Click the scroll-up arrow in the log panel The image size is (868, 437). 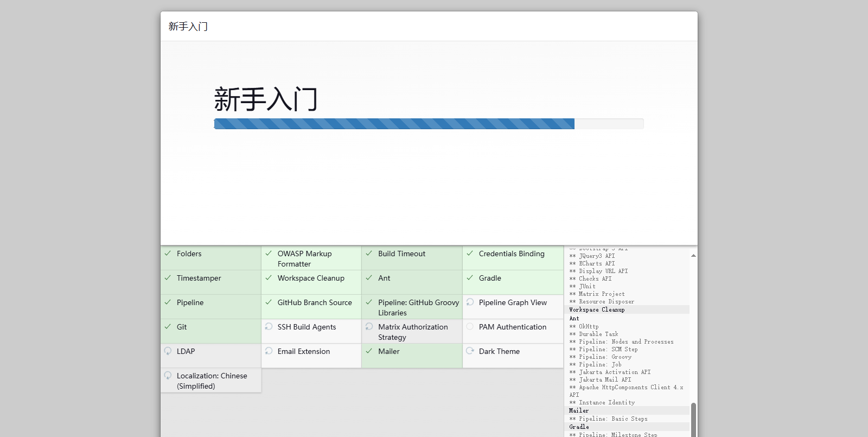693,255
